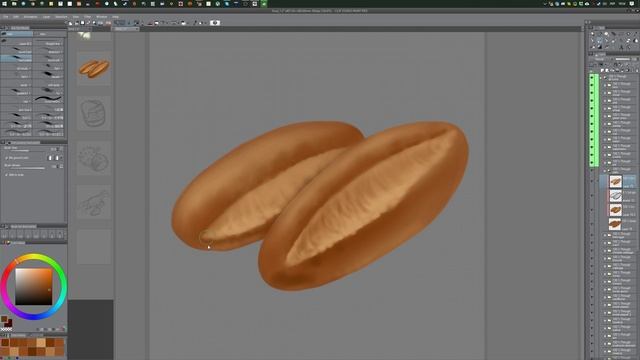Viewport: 640px width, 360px height.
Task: Open the Window menu
Action: [x=102, y=17]
